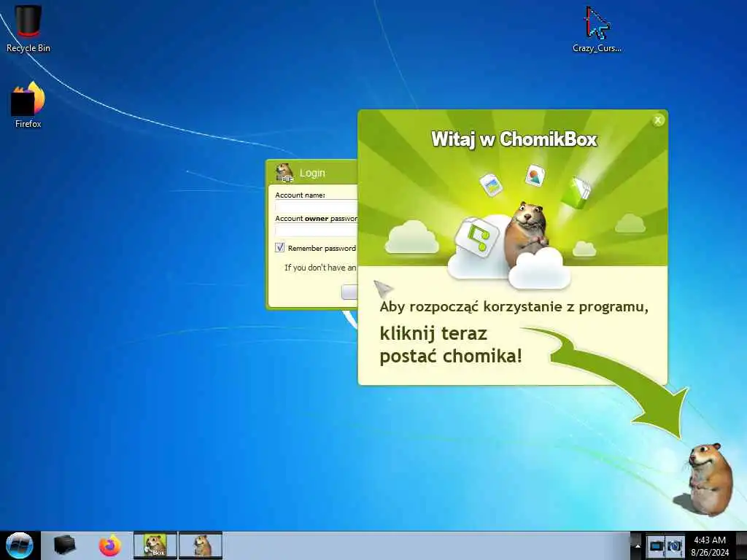Click the hamster icon in the Login title bar
This screenshot has height=560, width=747.
285,173
